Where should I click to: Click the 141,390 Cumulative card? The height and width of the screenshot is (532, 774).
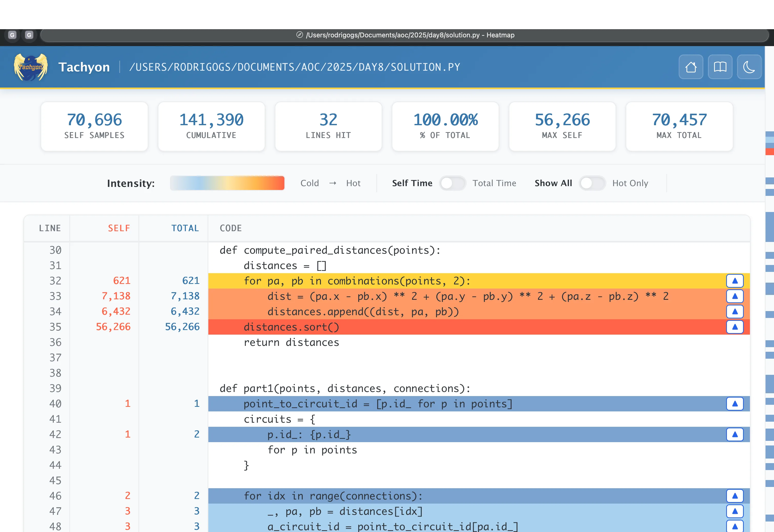[211, 126]
